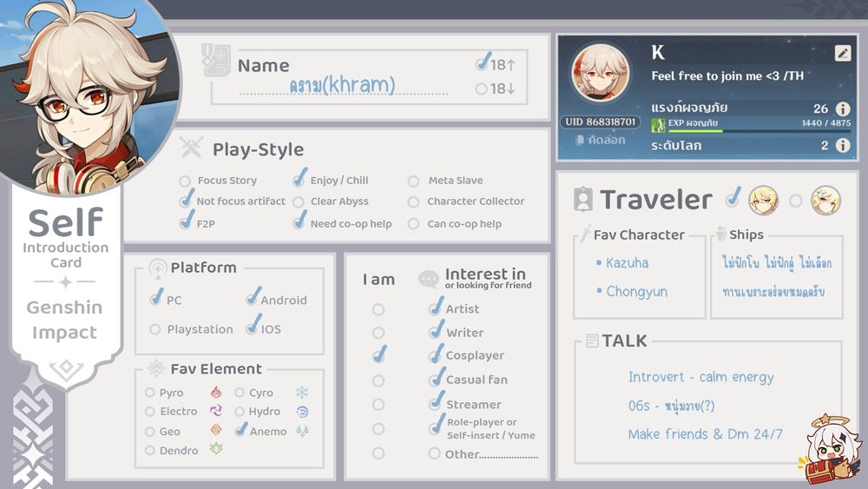Screen dimensions: 868x489
Task: Click Kazuha in Fav Character list
Action: tap(628, 263)
